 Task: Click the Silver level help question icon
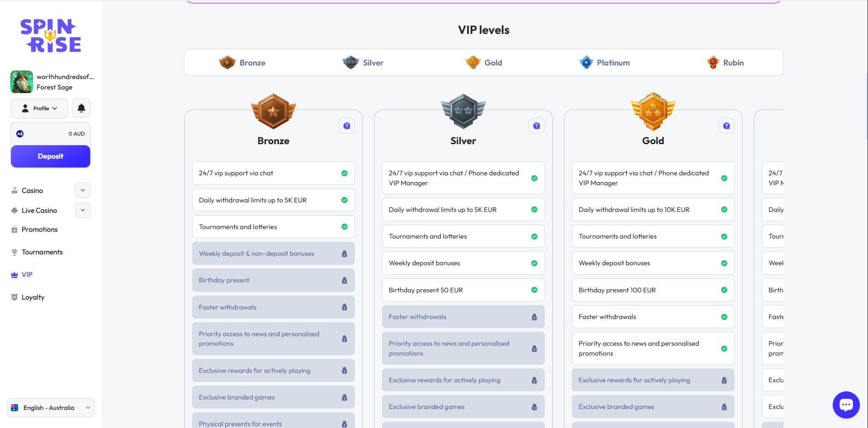tap(537, 126)
